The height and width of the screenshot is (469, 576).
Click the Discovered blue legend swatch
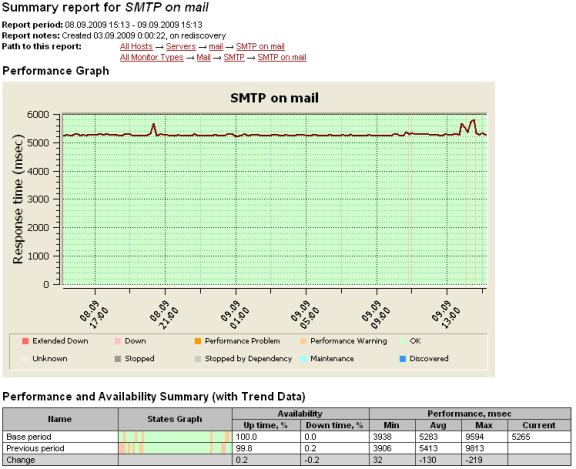403,359
